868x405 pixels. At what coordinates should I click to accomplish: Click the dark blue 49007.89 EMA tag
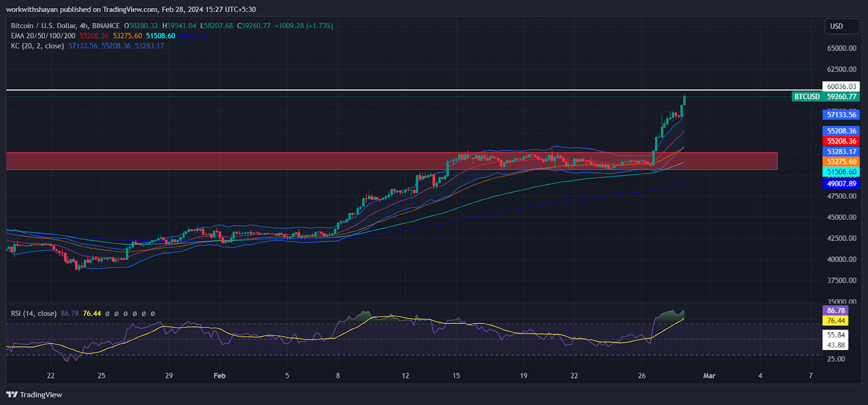tap(841, 183)
